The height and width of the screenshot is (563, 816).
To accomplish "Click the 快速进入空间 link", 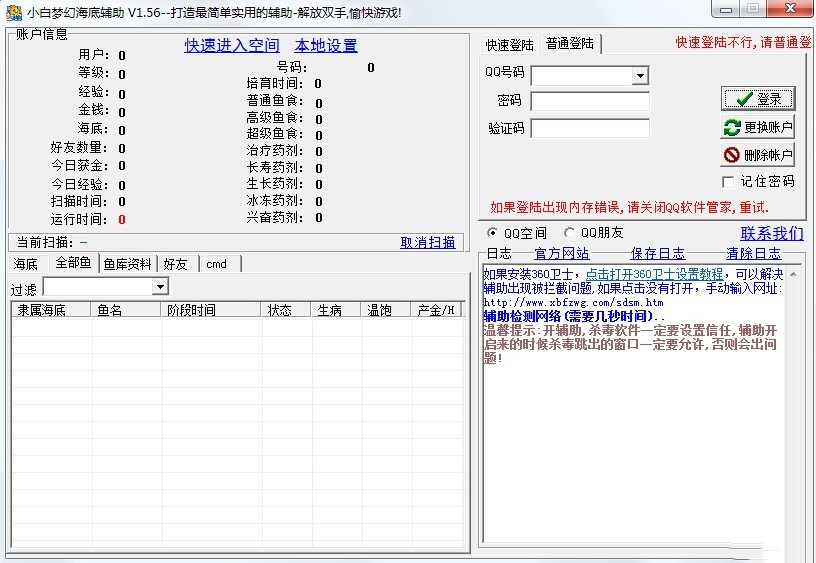I will click(232, 45).
